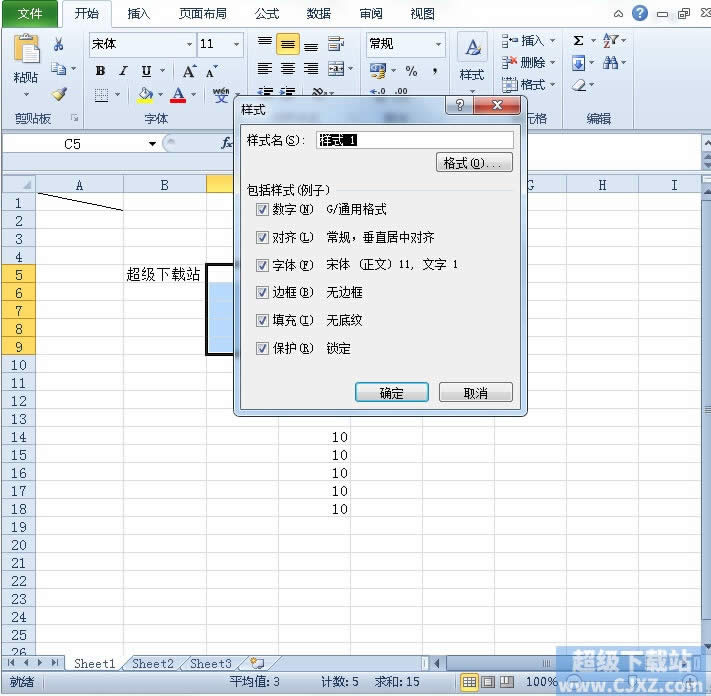Select the Format Painter brush
Image resolution: width=711 pixels, height=696 pixels.
coord(58,94)
